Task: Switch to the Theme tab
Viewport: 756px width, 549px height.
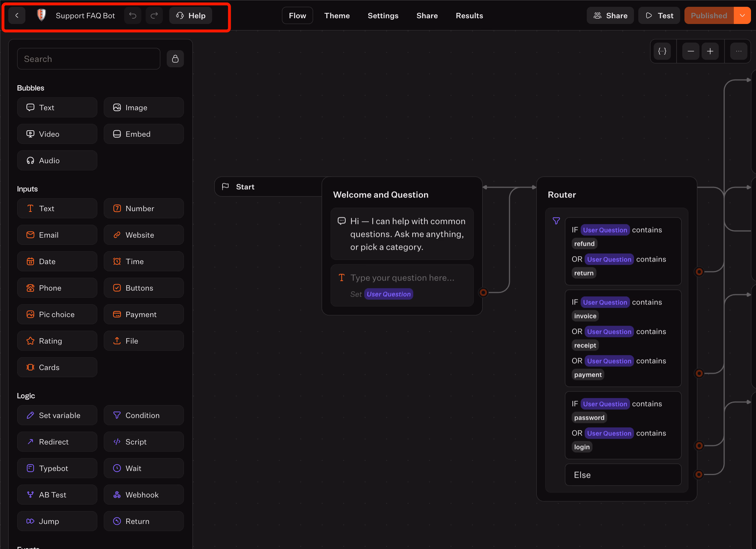Action: [337, 16]
